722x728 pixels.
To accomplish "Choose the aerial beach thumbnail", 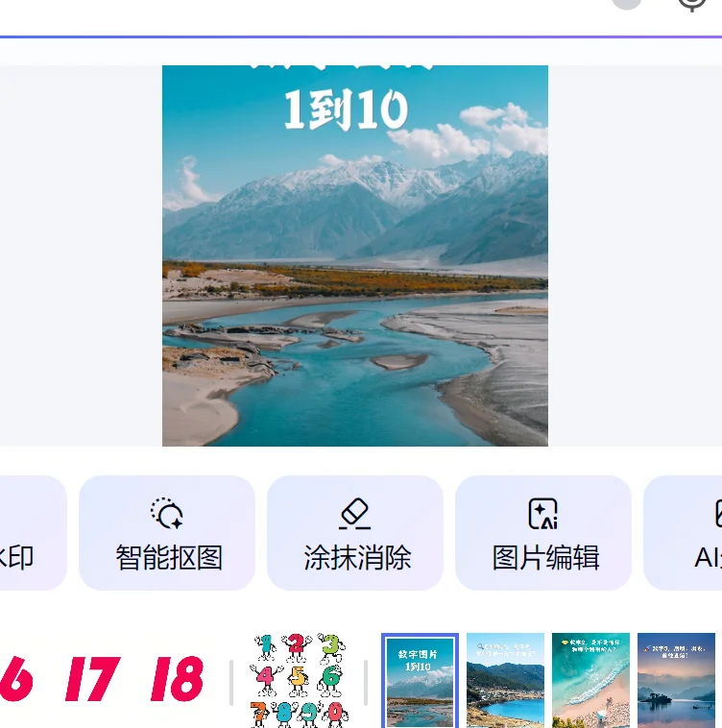I will [590, 680].
